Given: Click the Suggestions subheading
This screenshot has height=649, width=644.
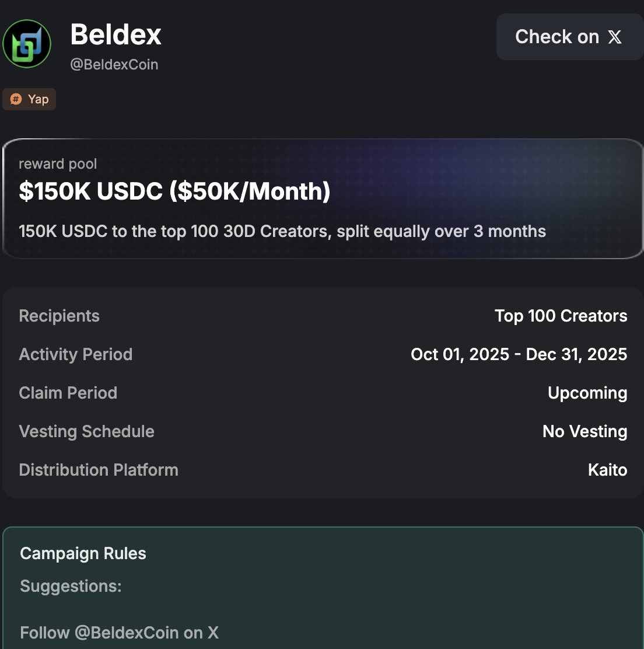Looking at the screenshot, I should click(71, 586).
